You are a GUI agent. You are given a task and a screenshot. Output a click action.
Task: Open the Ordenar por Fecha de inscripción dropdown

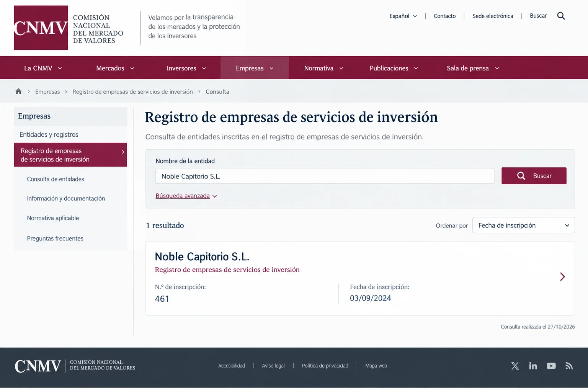click(x=524, y=225)
